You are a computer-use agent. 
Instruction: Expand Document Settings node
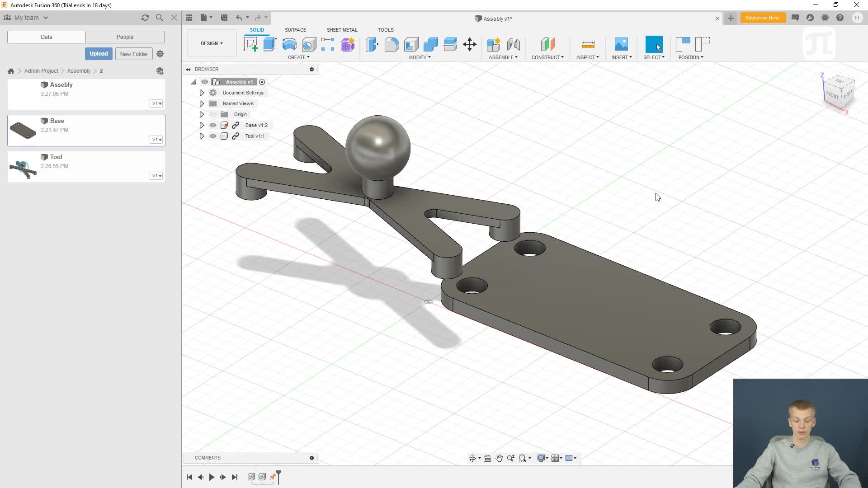click(202, 93)
